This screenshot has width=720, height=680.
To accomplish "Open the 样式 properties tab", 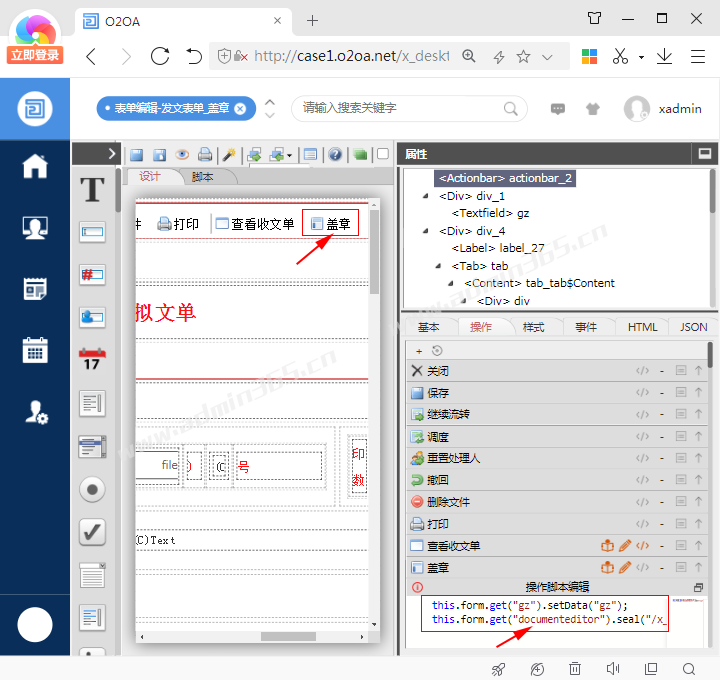I will [534, 327].
